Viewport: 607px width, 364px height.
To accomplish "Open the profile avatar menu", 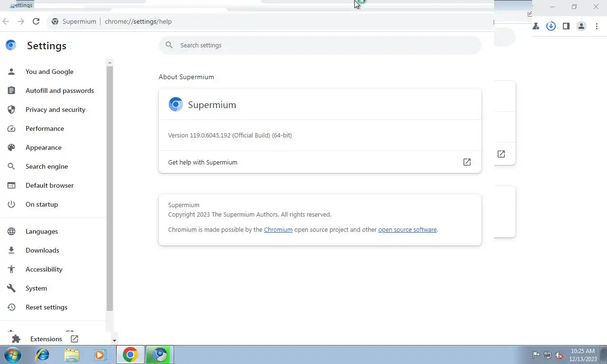I will (581, 26).
